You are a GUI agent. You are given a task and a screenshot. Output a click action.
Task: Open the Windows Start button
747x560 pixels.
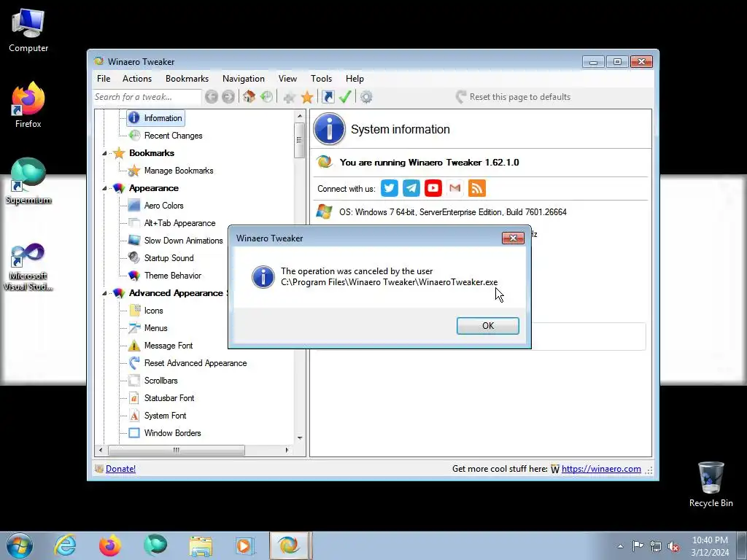pos(20,545)
